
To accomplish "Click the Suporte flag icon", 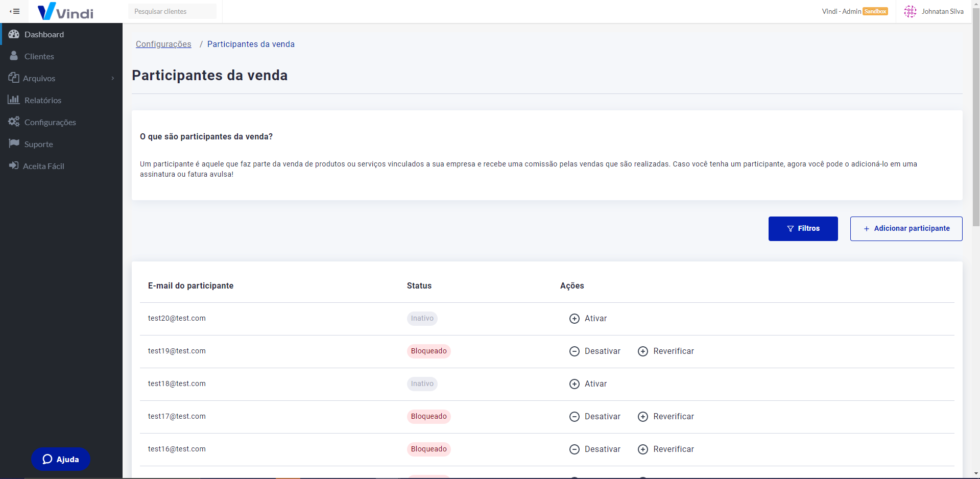I will [14, 143].
